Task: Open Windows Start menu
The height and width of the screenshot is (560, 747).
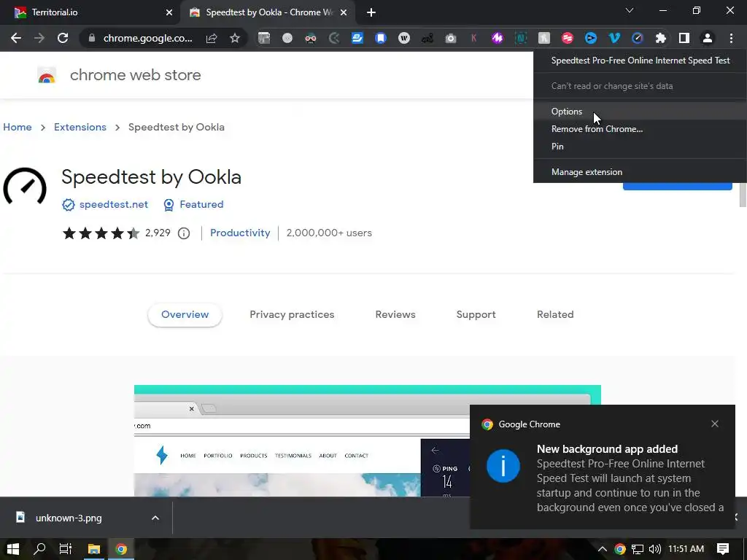Action: [x=13, y=549]
